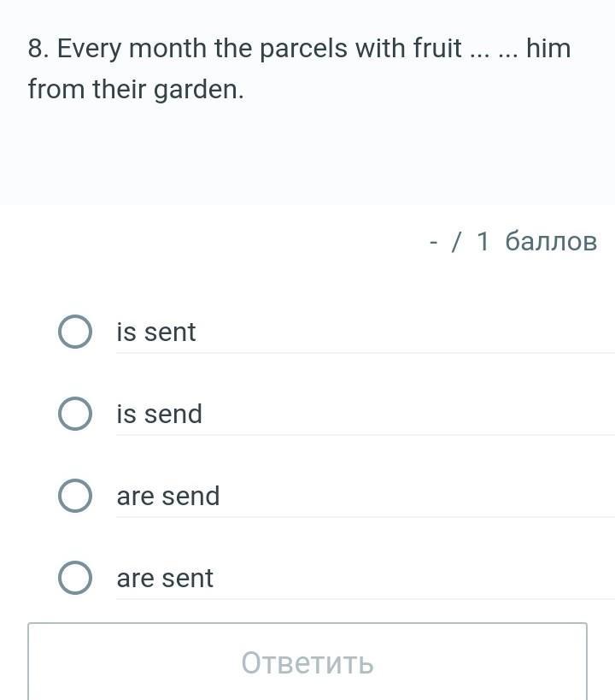Click the "are send" answer label

pyautogui.click(x=168, y=496)
